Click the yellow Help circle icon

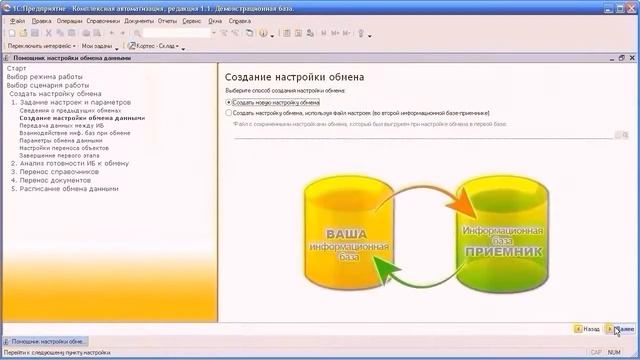pyautogui.click(x=263, y=33)
